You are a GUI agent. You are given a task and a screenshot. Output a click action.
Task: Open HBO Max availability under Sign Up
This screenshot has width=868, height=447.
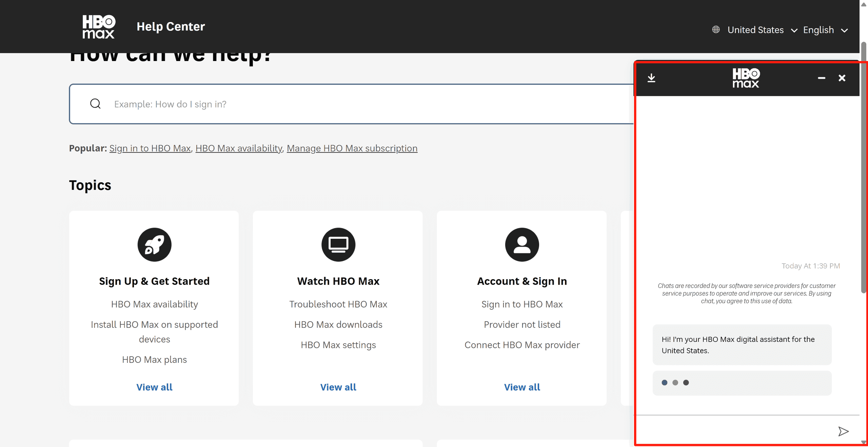point(154,304)
